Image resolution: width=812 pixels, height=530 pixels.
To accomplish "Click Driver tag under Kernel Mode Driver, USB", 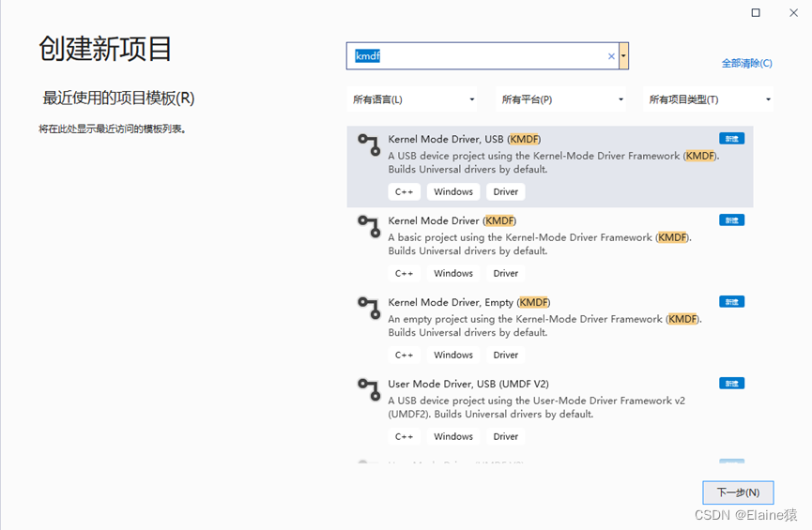I will pos(505,191).
